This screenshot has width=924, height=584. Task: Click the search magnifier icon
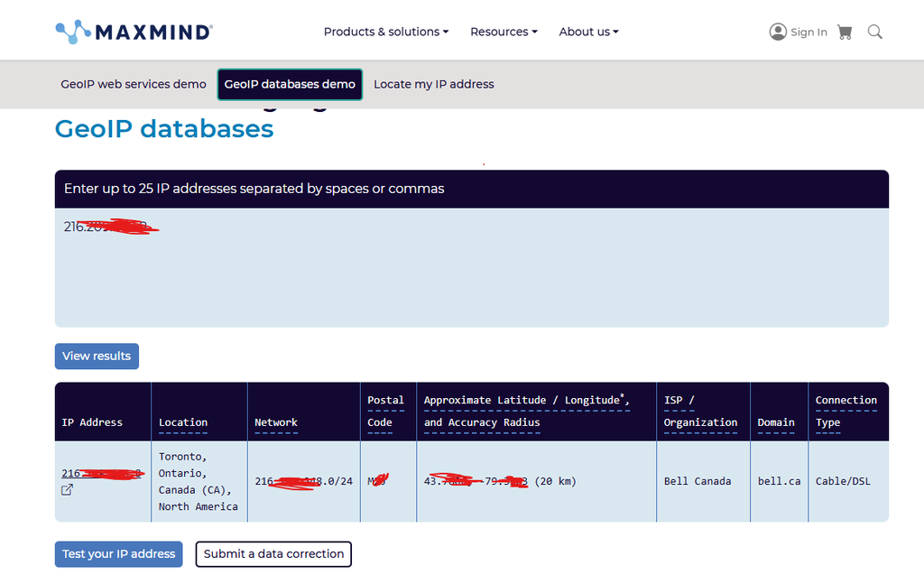(875, 32)
